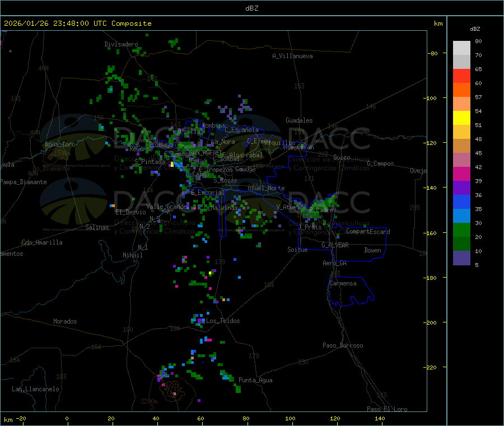Pick the magenta swatch next to 39 dBZ
Image resolution: width=504 pixels, height=426 pixels.
coord(461,174)
